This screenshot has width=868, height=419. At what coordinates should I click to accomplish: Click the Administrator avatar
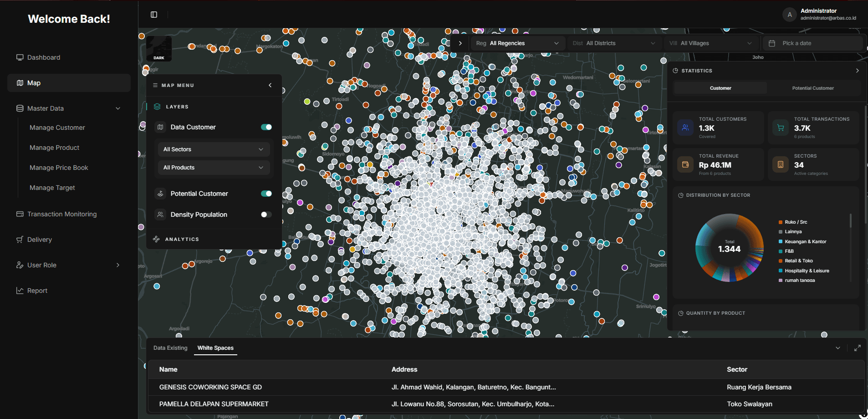point(790,15)
